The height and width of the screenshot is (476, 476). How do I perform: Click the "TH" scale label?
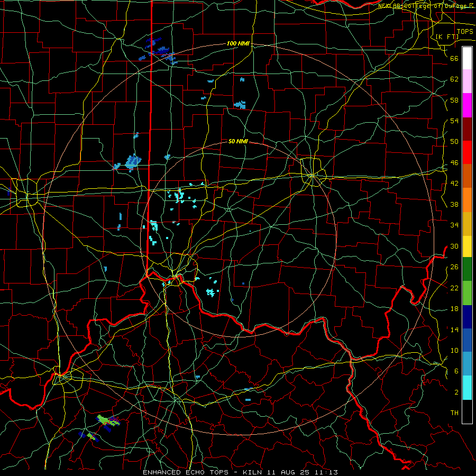tap(454, 413)
